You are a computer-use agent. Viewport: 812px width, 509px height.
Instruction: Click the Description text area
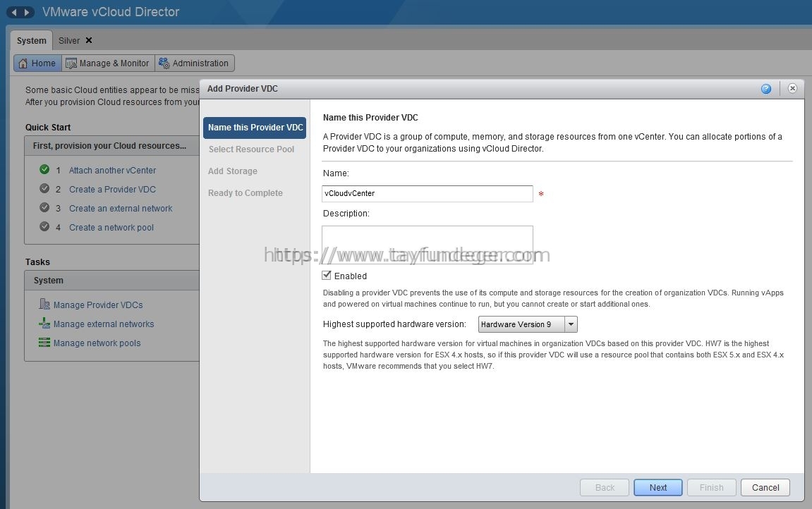pyautogui.click(x=428, y=245)
